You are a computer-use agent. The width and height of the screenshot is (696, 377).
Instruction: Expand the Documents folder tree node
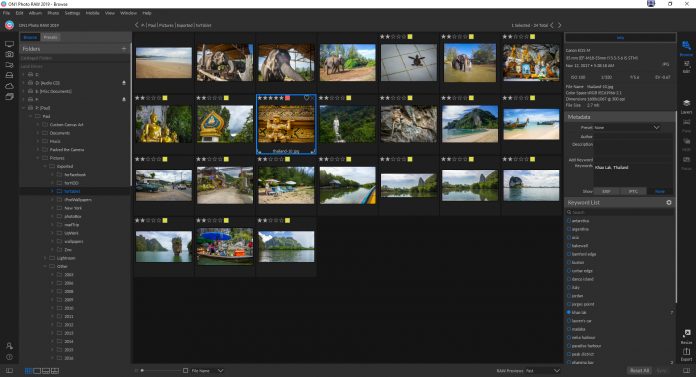click(38, 133)
